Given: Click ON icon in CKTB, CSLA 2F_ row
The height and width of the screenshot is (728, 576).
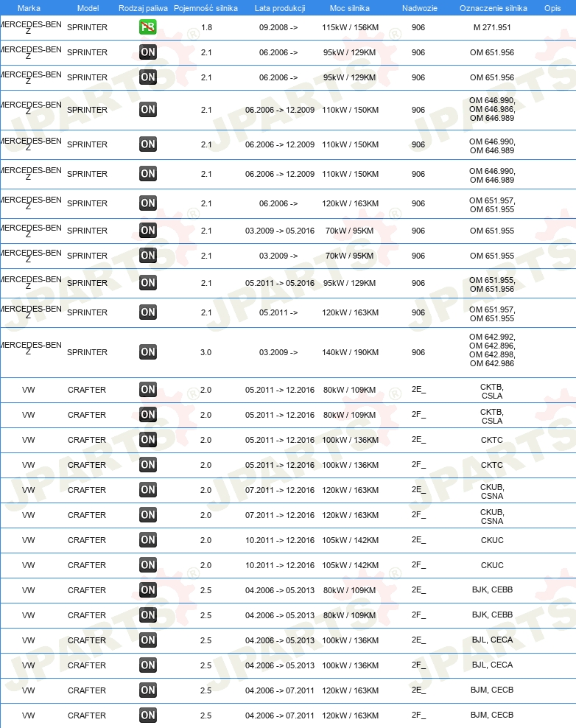Looking at the screenshot, I should click(x=147, y=415).
